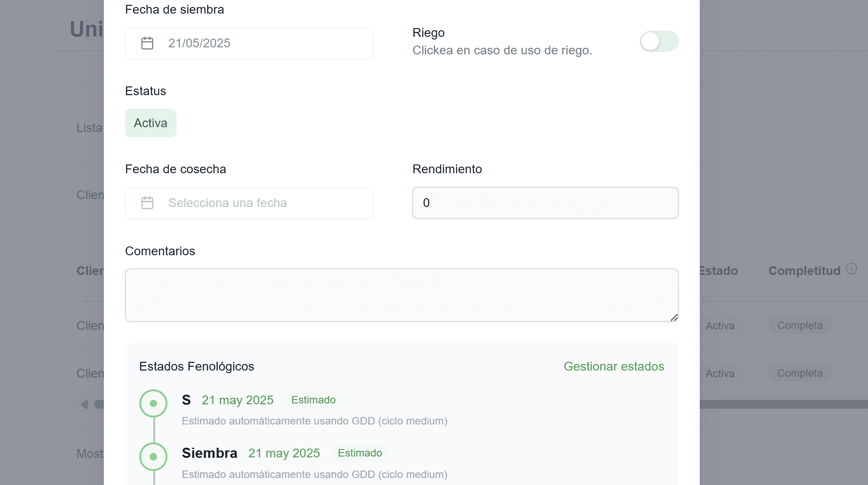Click the Estimado tag next to S stage

click(x=313, y=400)
